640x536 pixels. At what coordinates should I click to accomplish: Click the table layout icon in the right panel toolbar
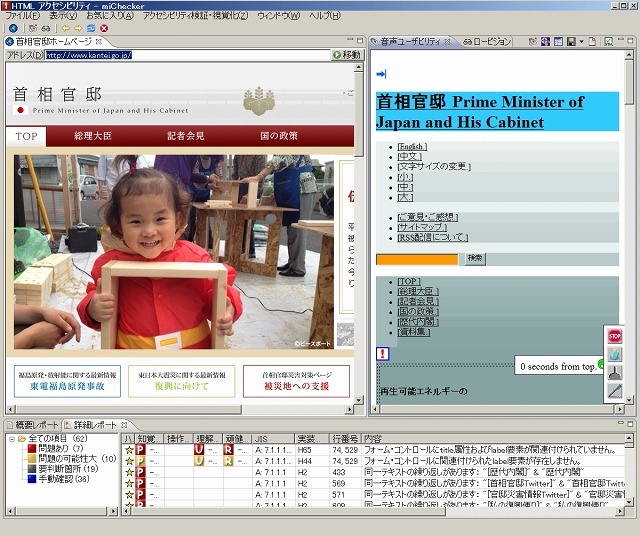click(558, 41)
